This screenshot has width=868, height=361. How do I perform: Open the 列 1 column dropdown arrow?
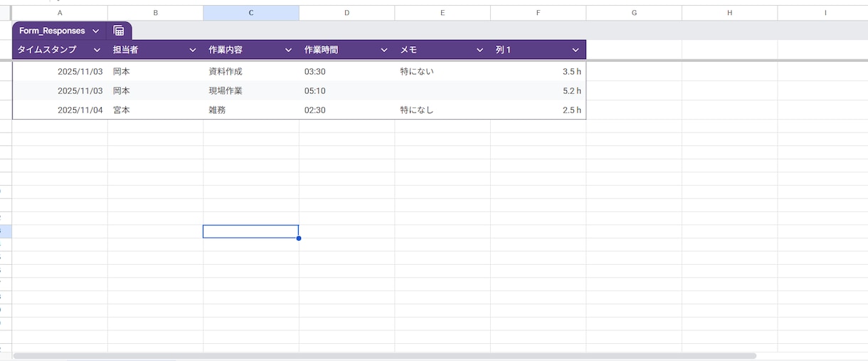pyautogui.click(x=576, y=50)
